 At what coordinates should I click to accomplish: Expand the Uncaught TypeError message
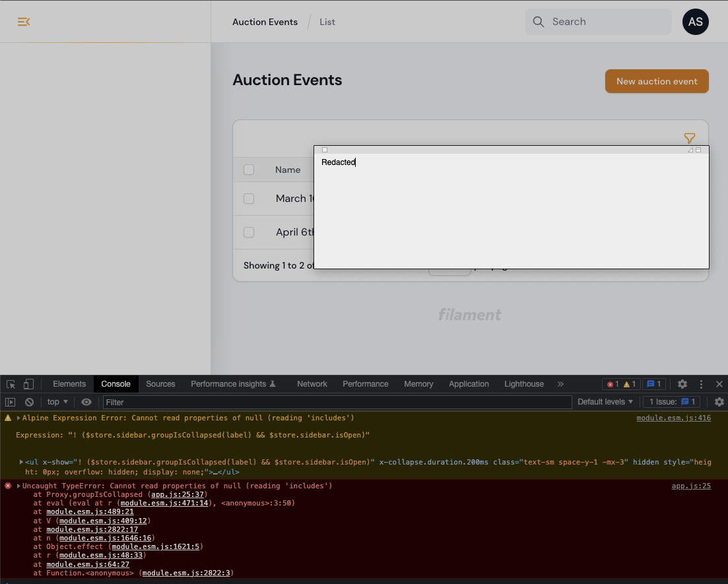pos(18,486)
